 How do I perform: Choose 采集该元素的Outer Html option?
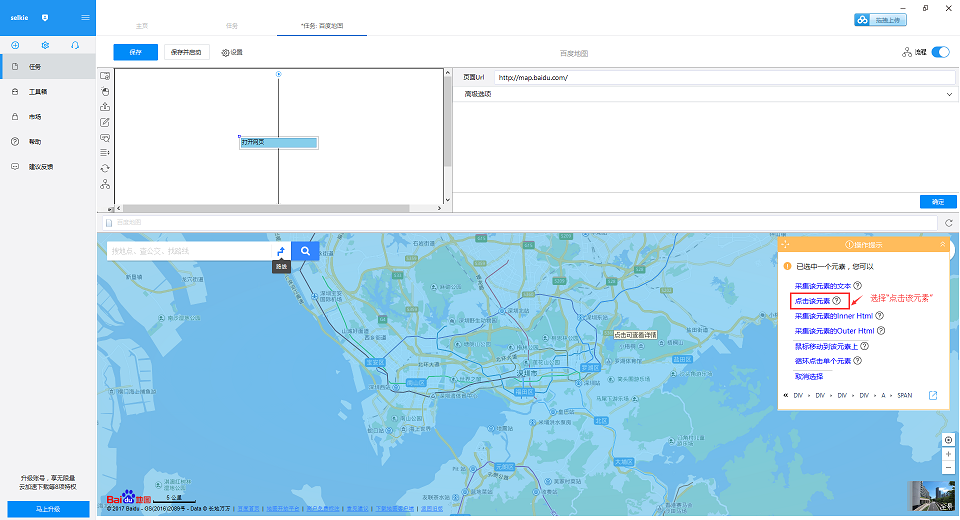point(834,331)
